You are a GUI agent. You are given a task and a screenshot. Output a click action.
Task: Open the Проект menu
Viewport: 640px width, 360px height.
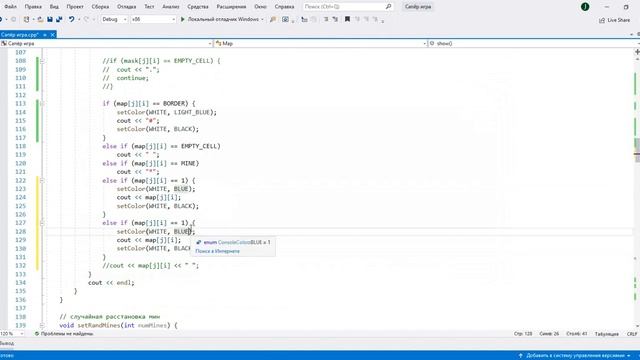[x=75, y=7]
